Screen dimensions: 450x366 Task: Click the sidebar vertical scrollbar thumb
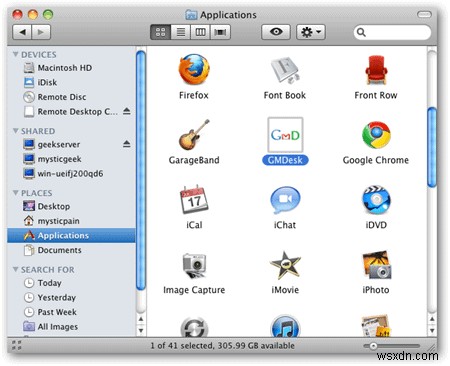pos(141,170)
